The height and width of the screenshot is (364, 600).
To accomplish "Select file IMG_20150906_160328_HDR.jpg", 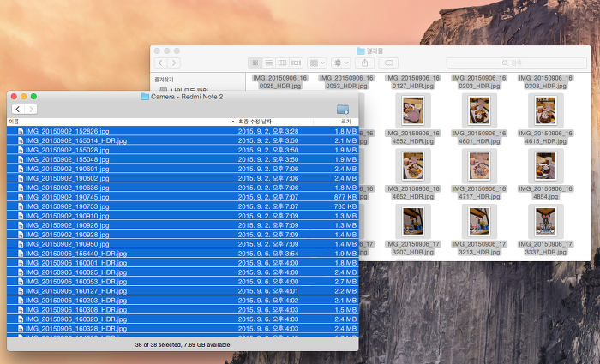I will point(183,329).
